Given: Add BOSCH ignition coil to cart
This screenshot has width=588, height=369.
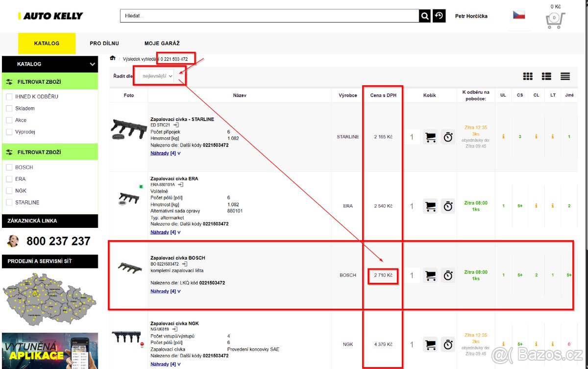Looking at the screenshot, I should coord(431,275).
